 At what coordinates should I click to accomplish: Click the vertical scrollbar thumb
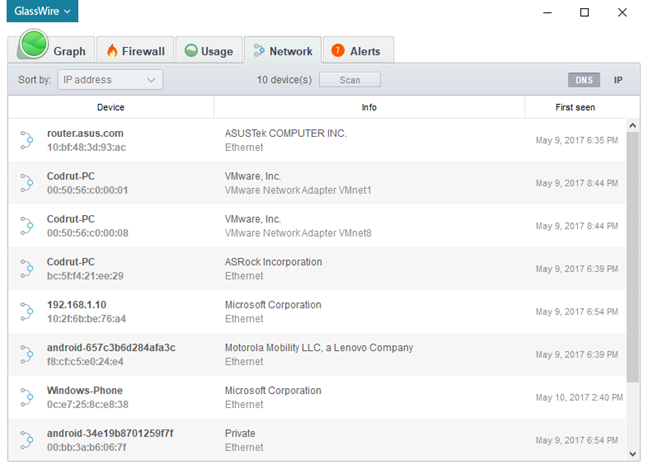tap(632, 257)
